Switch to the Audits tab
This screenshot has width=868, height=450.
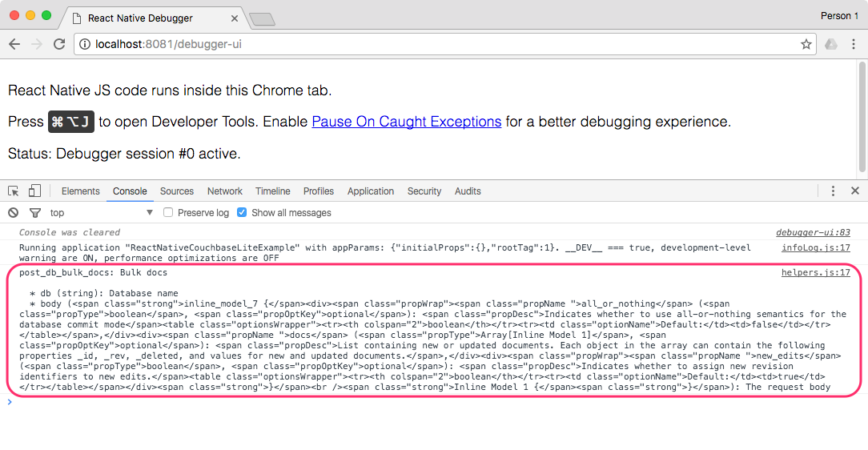[x=468, y=191]
